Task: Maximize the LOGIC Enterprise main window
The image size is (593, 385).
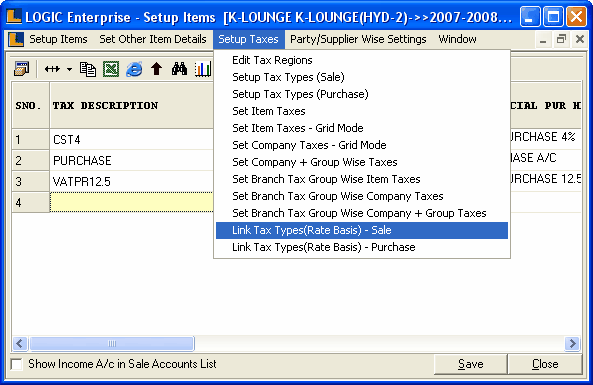Action: coord(553,17)
